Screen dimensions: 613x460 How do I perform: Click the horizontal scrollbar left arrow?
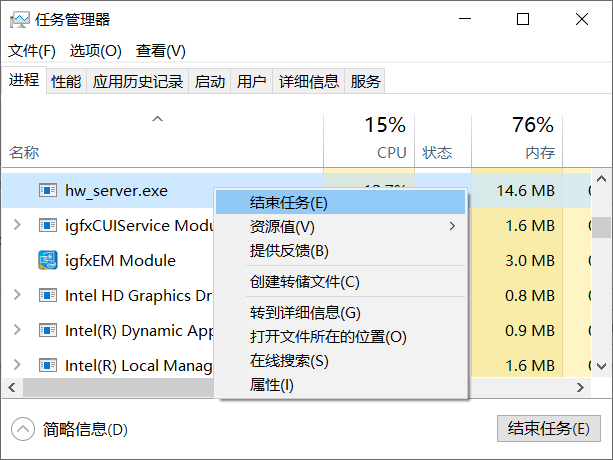(x=13, y=387)
